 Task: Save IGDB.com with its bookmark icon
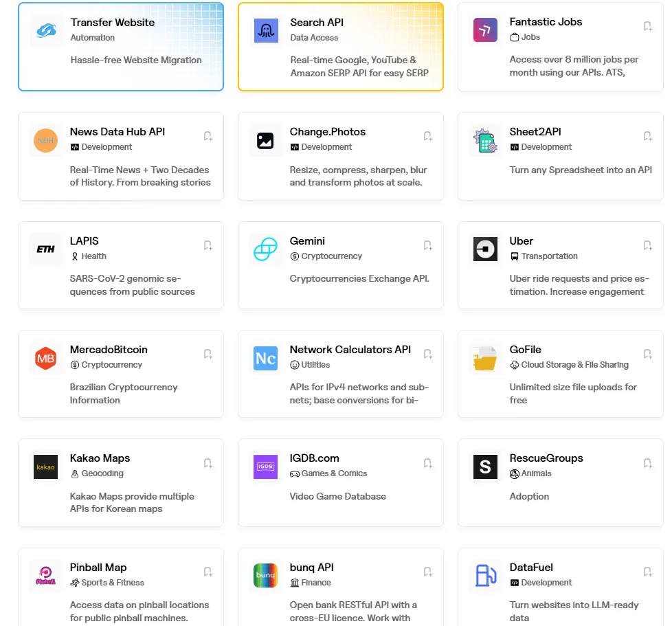click(427, 463)
